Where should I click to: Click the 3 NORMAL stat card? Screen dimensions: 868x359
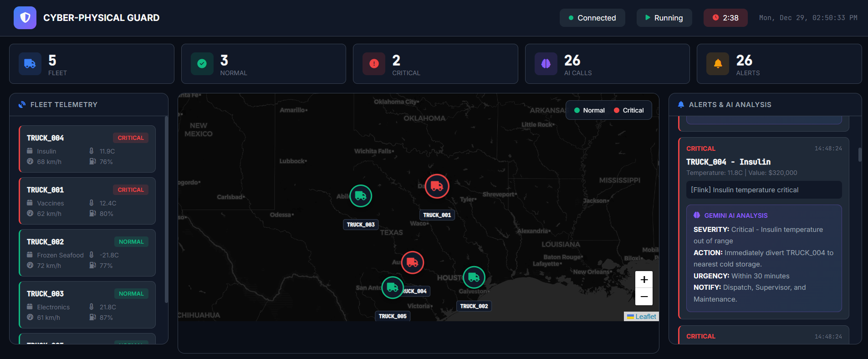click(x=264, y=64)
